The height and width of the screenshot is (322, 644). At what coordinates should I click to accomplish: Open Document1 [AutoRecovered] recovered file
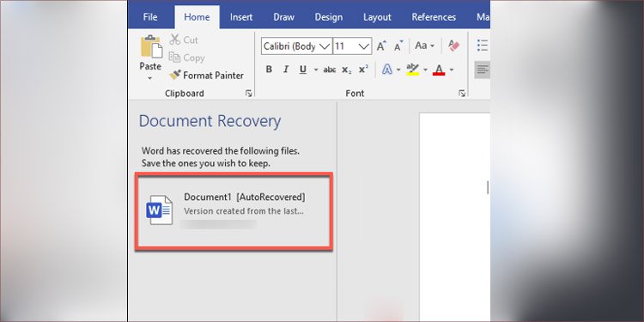point(234,210)
